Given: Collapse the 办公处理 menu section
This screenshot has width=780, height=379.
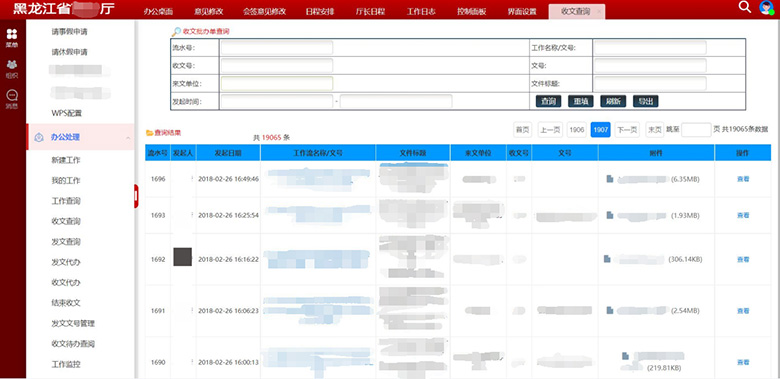Looking at the screenshot, I should point(128,138).
